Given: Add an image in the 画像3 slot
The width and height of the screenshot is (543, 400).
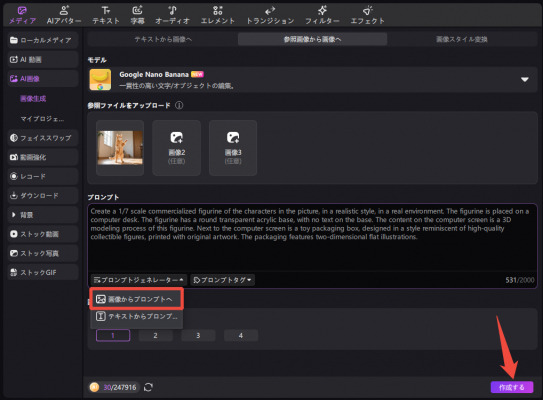Looking at the screenshot, I should (x=233, y=148).
